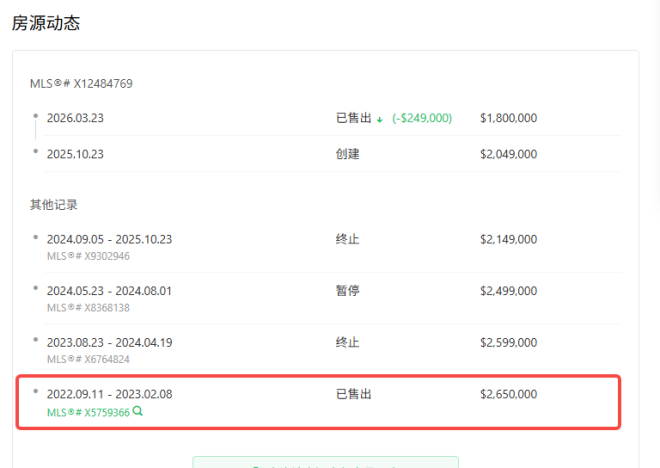Select the 2024.09.05 - 2025.10.23 record date

109,239
